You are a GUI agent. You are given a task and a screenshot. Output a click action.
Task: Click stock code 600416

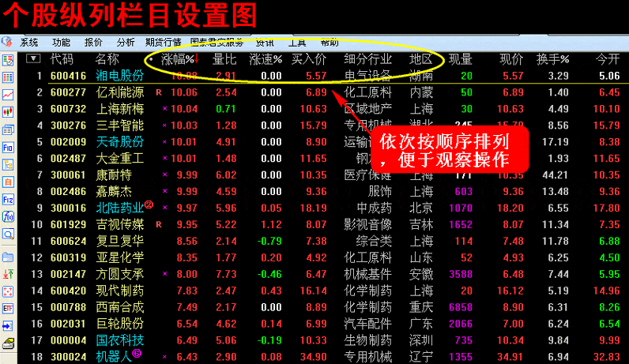point(68,76)
